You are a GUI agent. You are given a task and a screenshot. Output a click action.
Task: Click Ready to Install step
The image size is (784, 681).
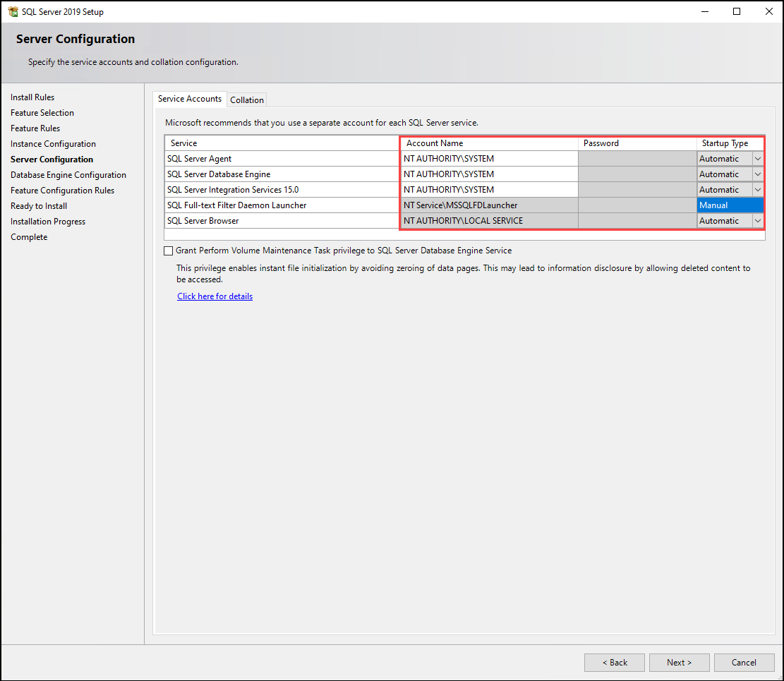[x=39, y=206]
